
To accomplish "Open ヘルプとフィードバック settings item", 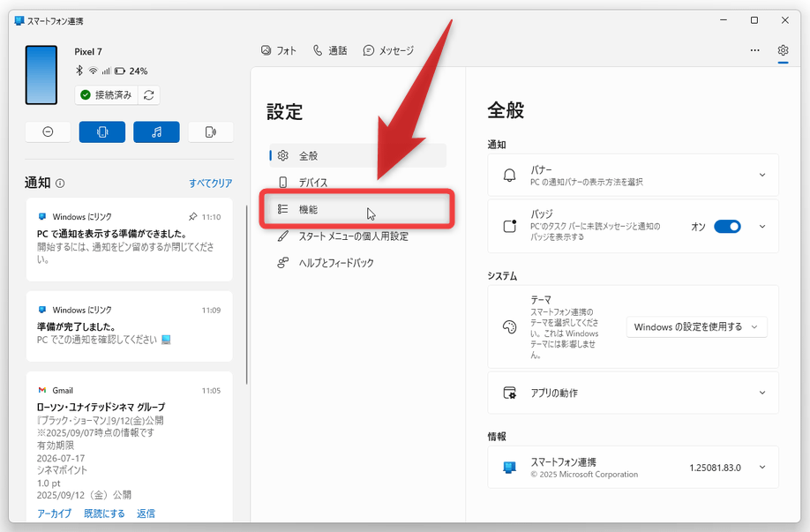I will point(357,263).
